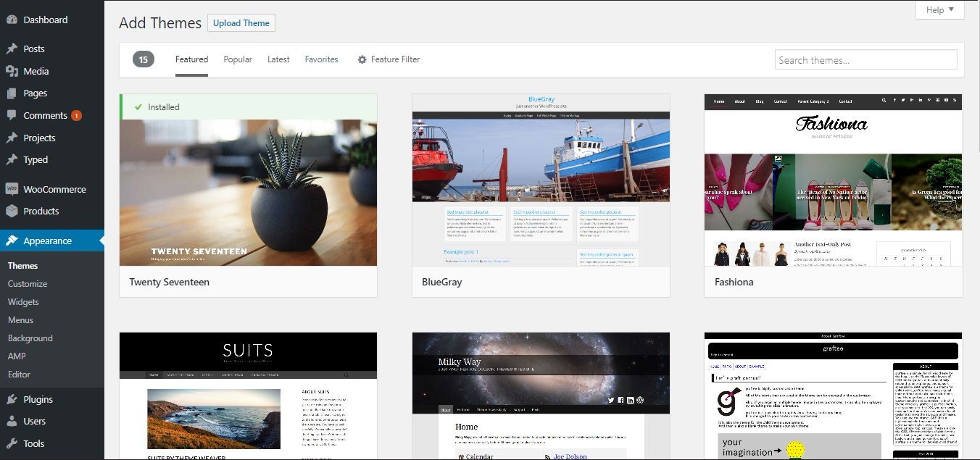
Task: Click the BlueGray theme name label
Action: tap(442, 282)
